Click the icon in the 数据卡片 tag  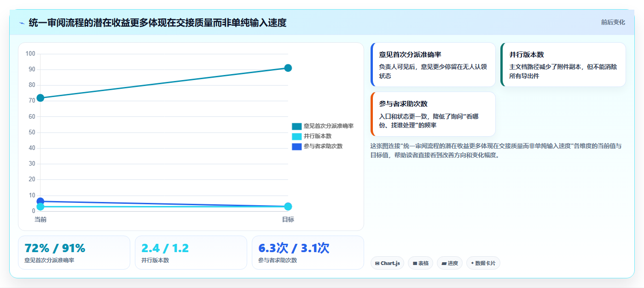pos(472,264)
